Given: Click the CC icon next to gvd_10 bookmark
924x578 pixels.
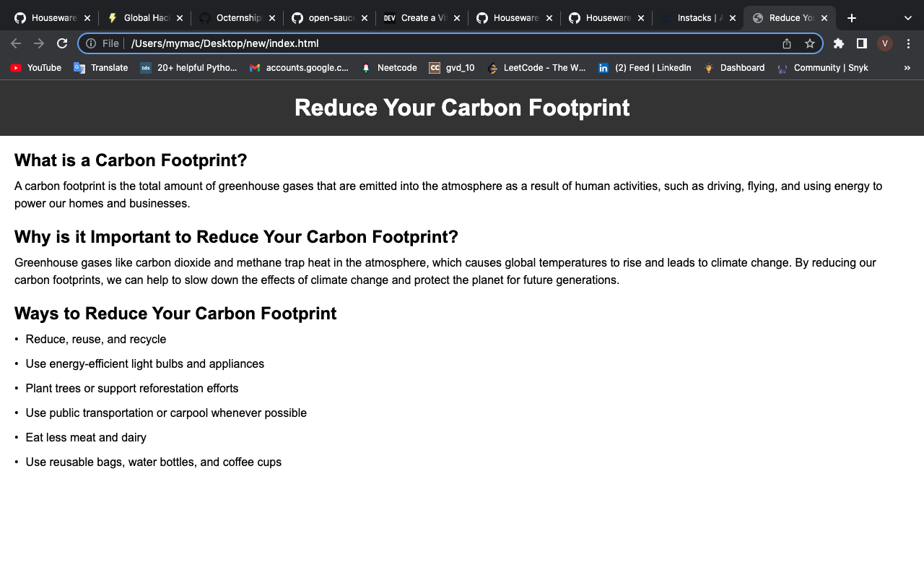Looking at the screenshot, I should tap(435, 68).
